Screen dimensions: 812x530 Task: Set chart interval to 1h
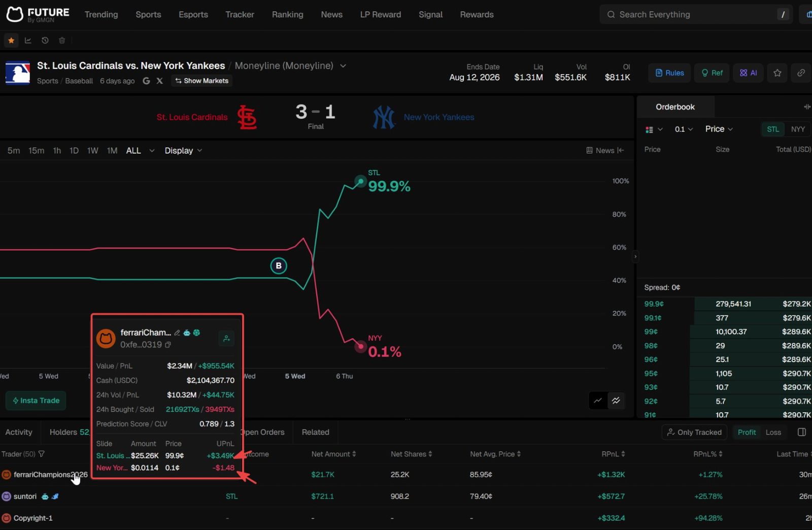(57, 151)
